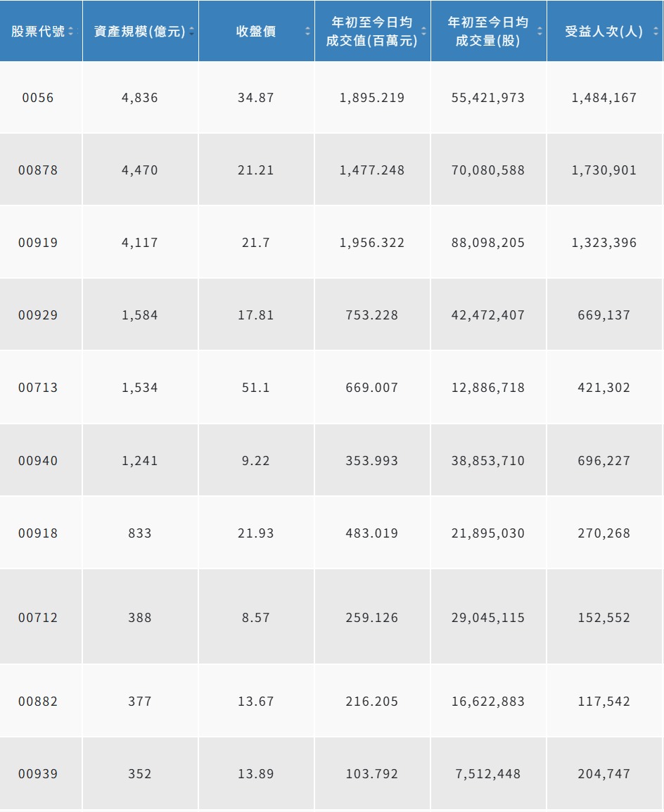Click sort arrows in 資產規模(億元) header
Screen dimensions: 664x812
[x=191, y=31]
